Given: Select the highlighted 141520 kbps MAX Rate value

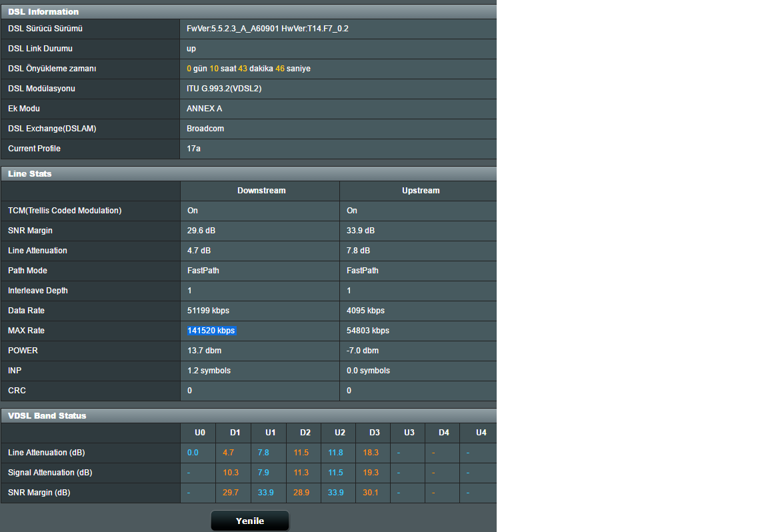Looking at the screenshot, I should click(x=211, y=331).
